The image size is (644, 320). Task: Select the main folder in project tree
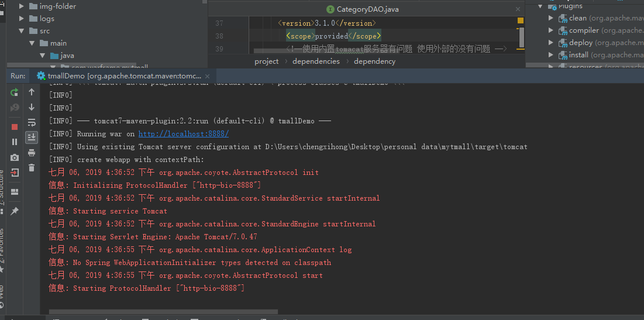(58, 43)
